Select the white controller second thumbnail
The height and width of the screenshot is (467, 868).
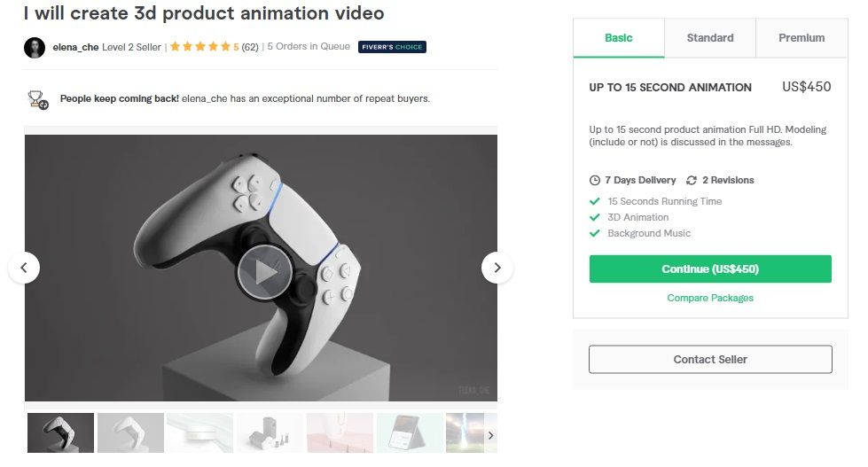click(x=130, y=432)
